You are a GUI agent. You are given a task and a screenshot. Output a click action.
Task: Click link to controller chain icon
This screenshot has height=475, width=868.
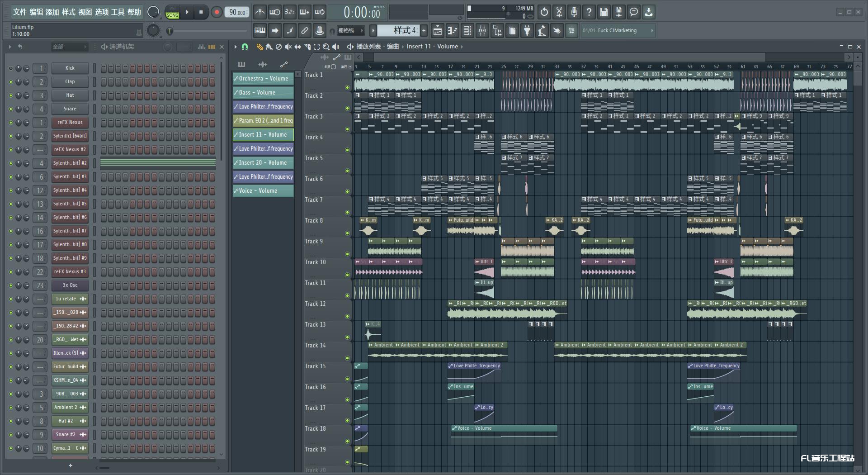[305, 31]
